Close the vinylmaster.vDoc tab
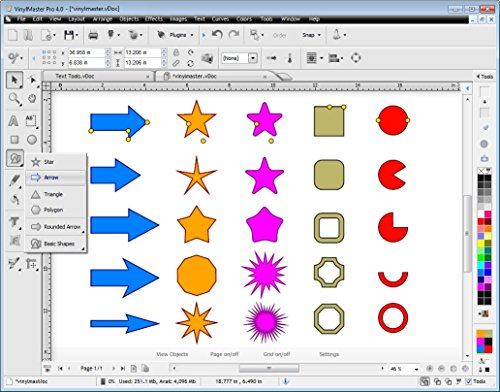500x392 pixels. pyautogui.click(x=265, y=77)
